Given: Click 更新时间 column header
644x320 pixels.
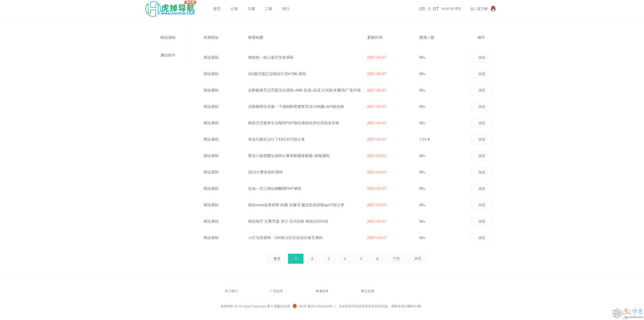Looking at the screenshot, I should [x=374, y=37].
